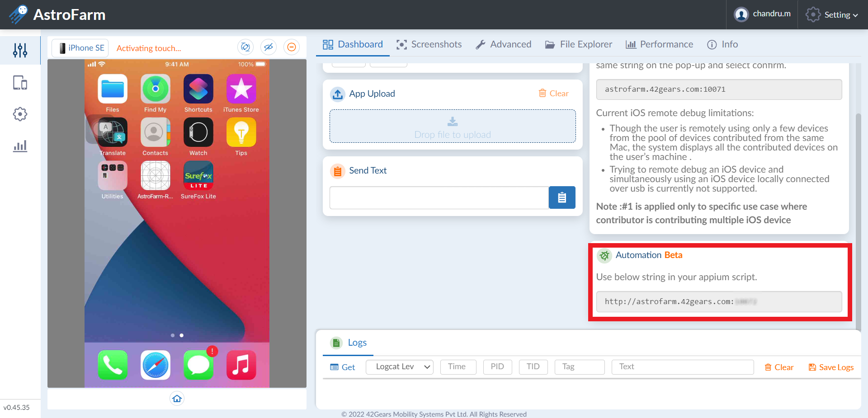Image resolution: width=868 pixels, height=418 pixels.
Task: Open the devices list sidebar icon
Action: [x=20, y=83]
